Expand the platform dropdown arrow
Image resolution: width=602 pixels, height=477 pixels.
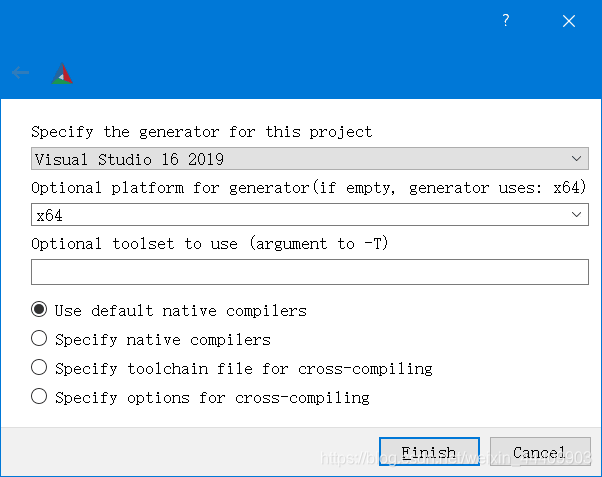coord(576,215)
